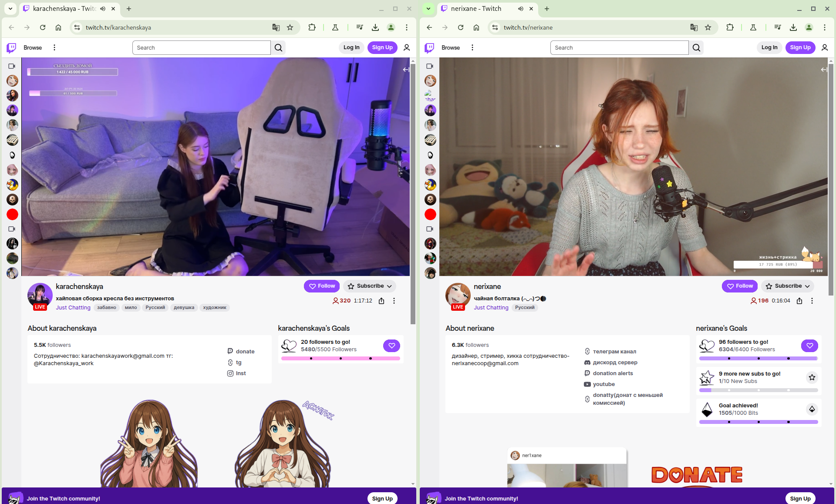Screen dimensions: 836x504
Task: Bookmark nerixane page with star icon
Action: click(708, 27)
